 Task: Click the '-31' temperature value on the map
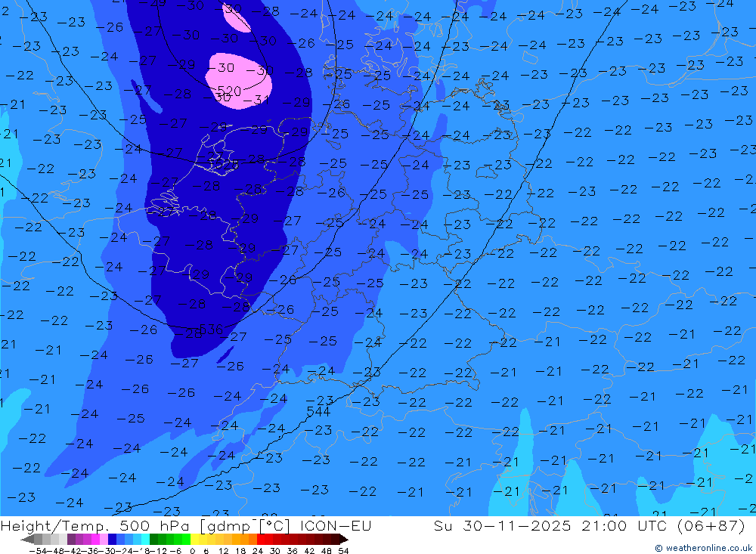[256, 101]
